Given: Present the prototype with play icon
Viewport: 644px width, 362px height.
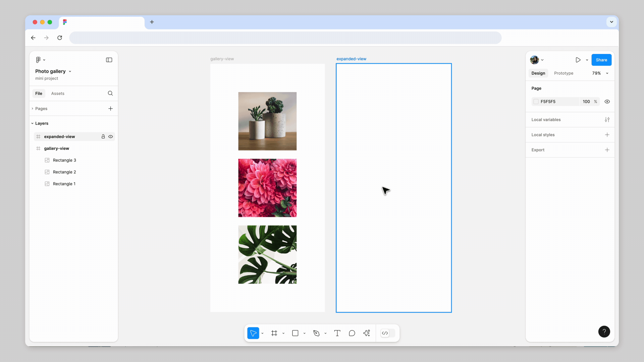Looking at the screenshot, I should [x=578, y=60].
